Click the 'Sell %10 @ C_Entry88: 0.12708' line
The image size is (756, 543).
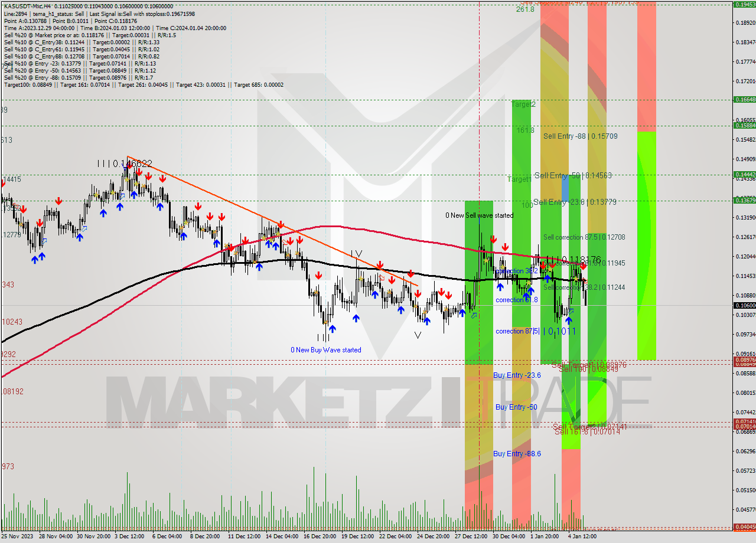coord(82,56)
